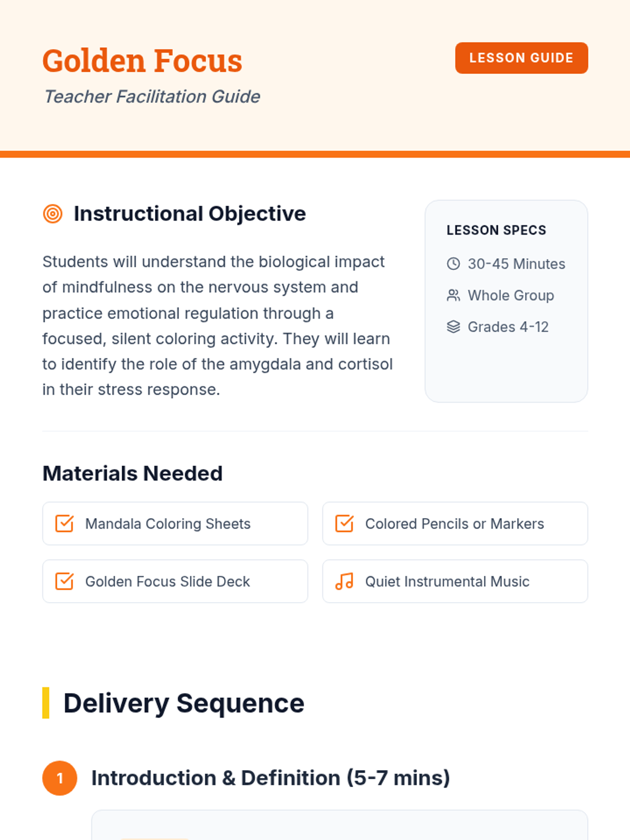The image size is (630, 840).
Task: Click the people icon beside Whole Group
Action: (453, 295)
